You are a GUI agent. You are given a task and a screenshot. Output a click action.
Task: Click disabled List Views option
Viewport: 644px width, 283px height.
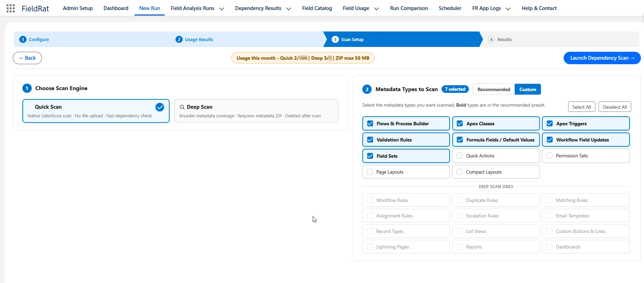496,231
